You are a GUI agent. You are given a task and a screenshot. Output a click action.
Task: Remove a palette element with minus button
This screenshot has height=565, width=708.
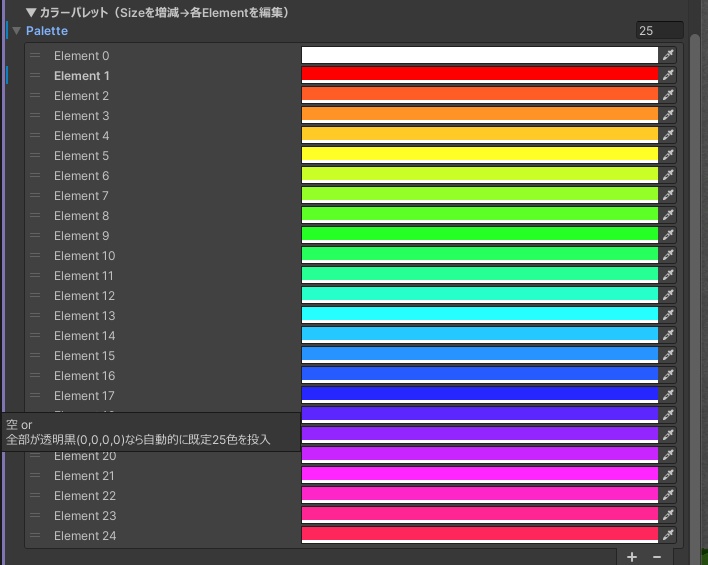tap(657, 557)
